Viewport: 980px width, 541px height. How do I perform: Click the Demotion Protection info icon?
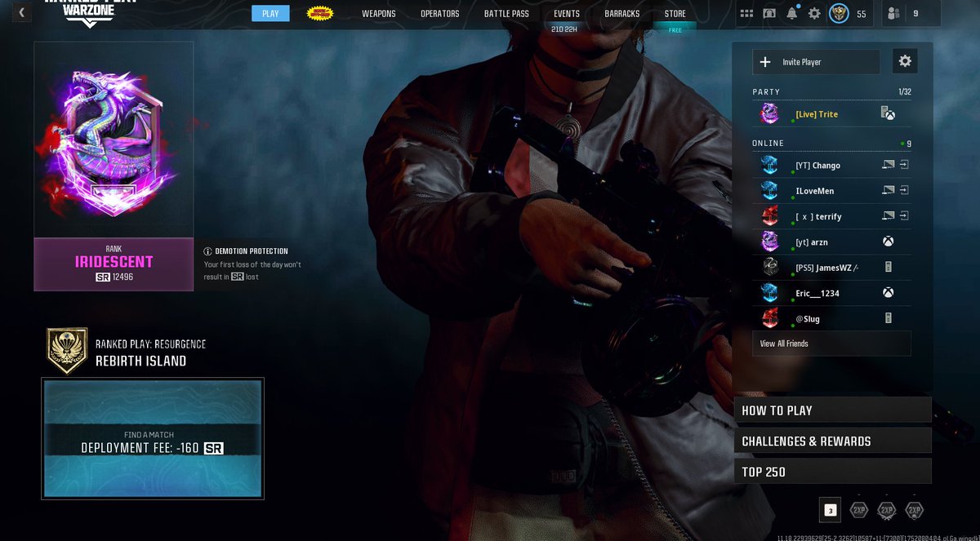tap(207, 251)
